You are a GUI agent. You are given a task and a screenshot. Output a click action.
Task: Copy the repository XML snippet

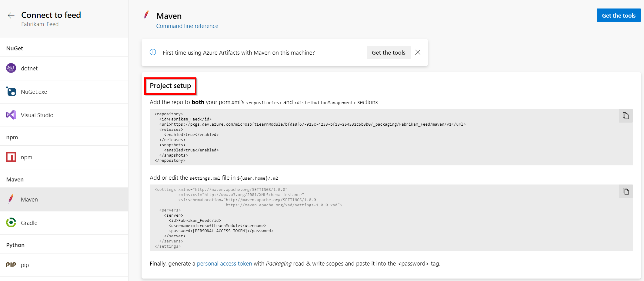pos(626,116)
